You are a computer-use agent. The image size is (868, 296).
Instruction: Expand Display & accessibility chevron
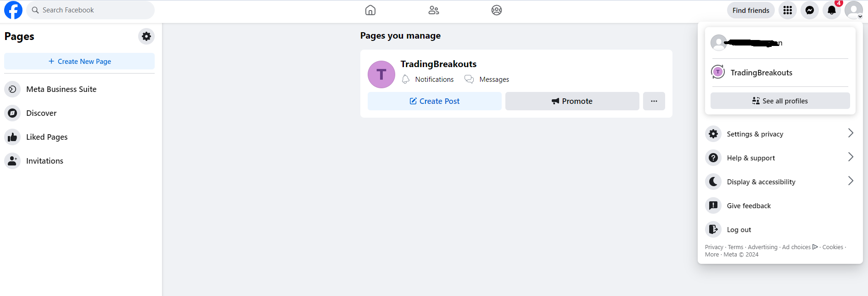[x=851, y=181]
